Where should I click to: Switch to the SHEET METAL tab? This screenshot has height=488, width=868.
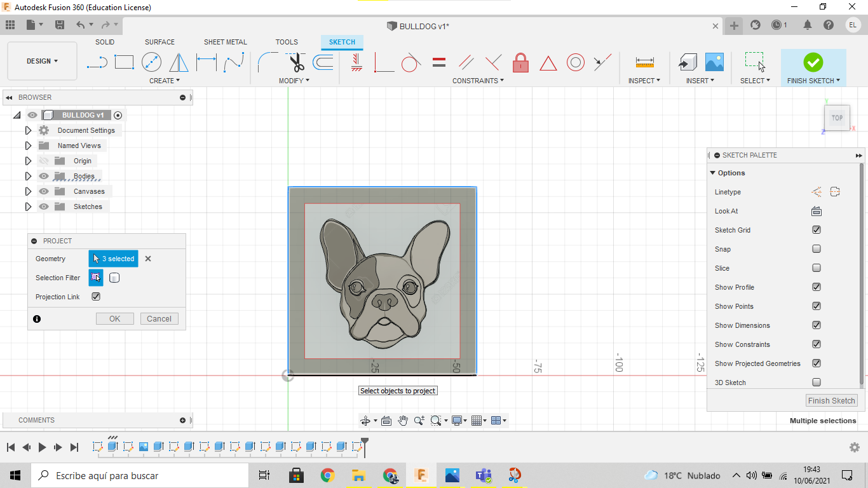[x=225, y=42]
